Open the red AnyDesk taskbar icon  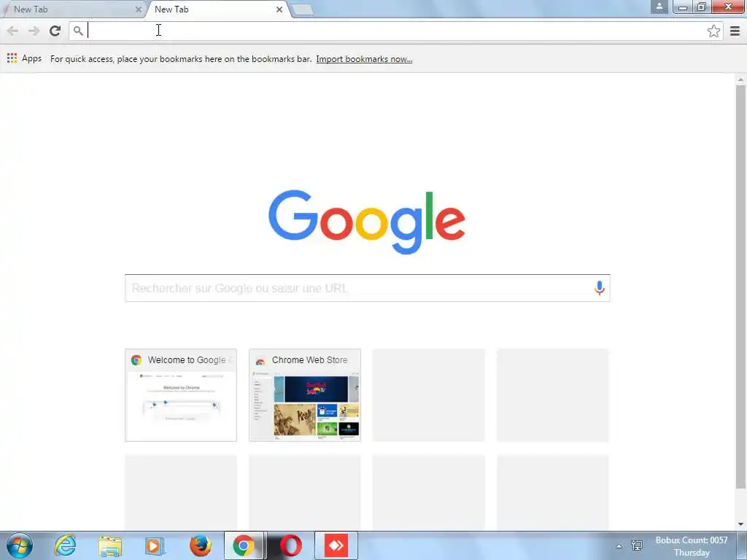click(336, 545)
